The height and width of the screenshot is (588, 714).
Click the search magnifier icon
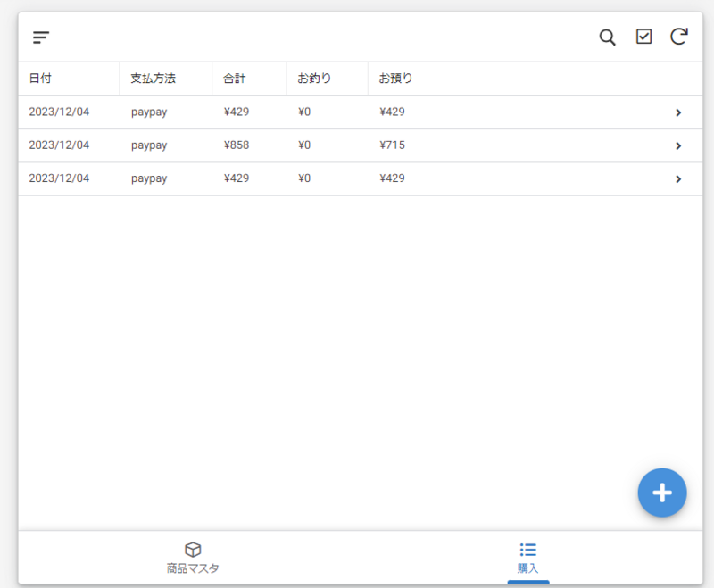click(x=607, y=37)
